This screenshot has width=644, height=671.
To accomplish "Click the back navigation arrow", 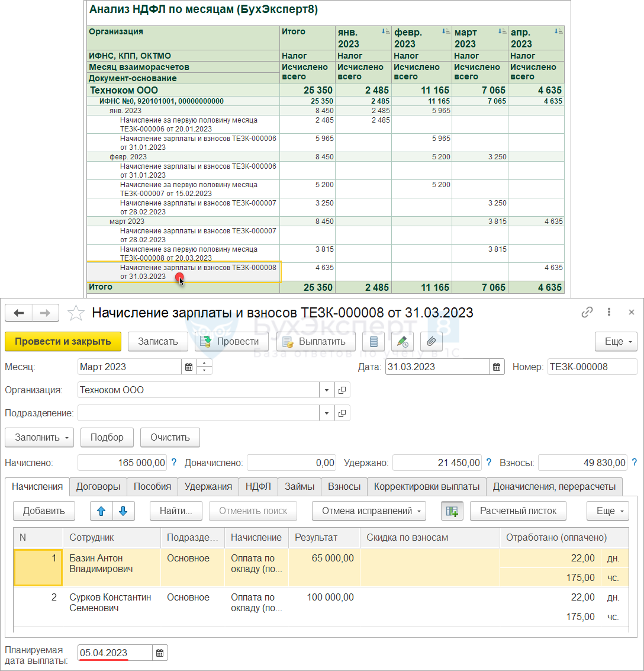I will click(x=19, y=313).
